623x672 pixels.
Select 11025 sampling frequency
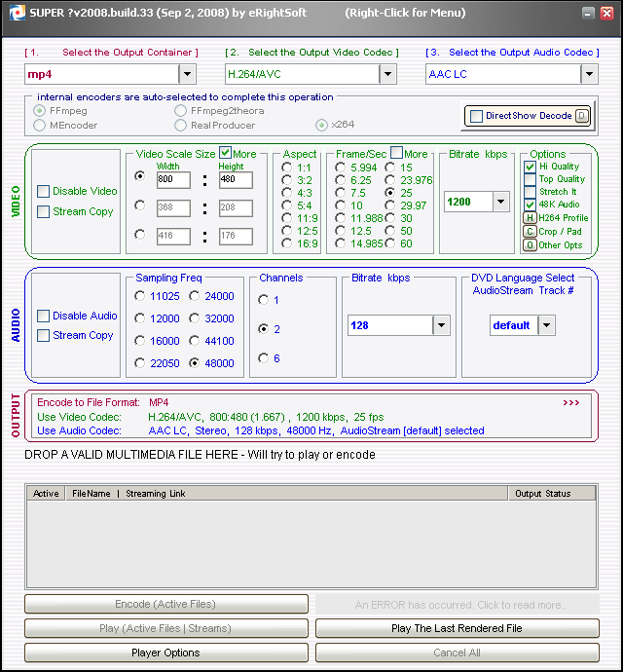[139, 296]
